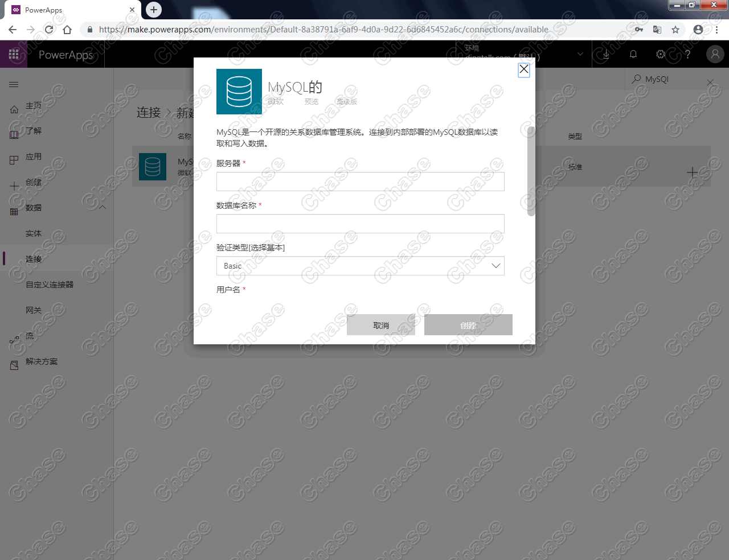Viewport: 729px width, 560px height.
Task: Click the MySQL database icon in the dialog
Action: 239,92
